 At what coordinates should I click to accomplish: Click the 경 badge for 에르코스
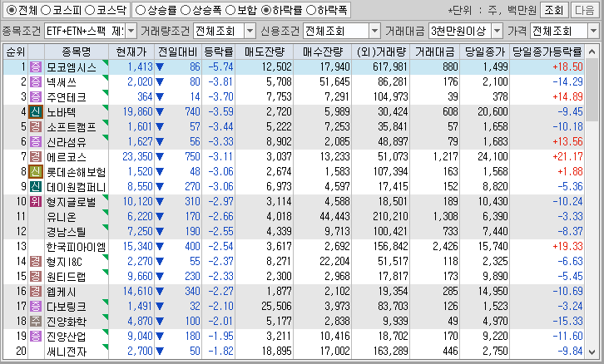click(x=36, y=156)
